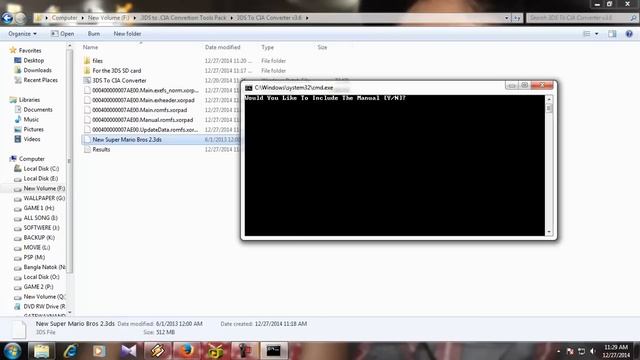
Task: Select New Super Mario Bros 2.3ds file
Action: (x=127, y=140)
